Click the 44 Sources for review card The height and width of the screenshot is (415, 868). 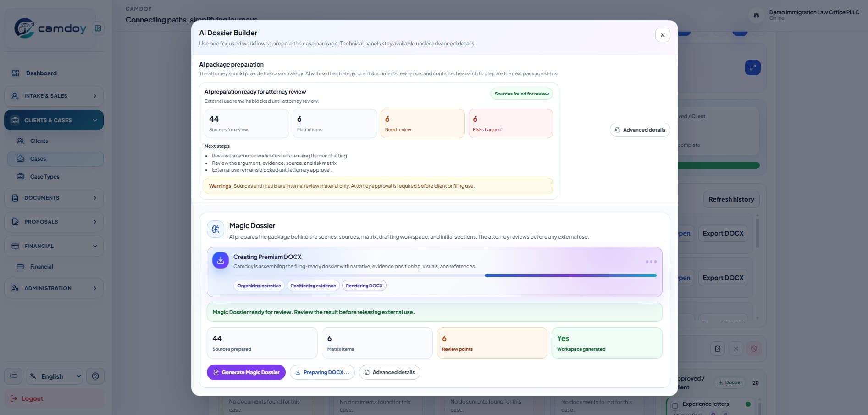[x=247, y=123]
